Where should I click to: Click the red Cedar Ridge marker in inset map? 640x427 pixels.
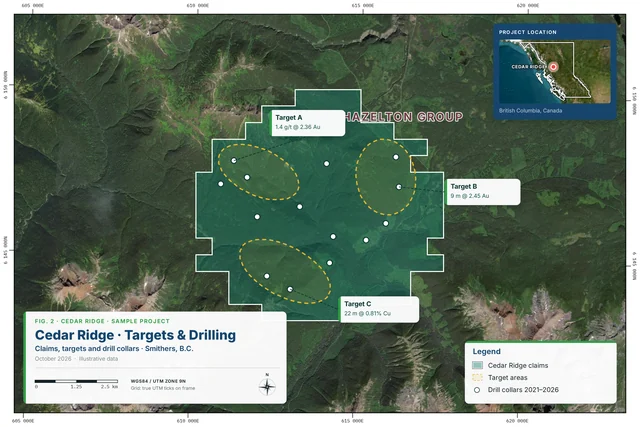[x=553, y=67]
